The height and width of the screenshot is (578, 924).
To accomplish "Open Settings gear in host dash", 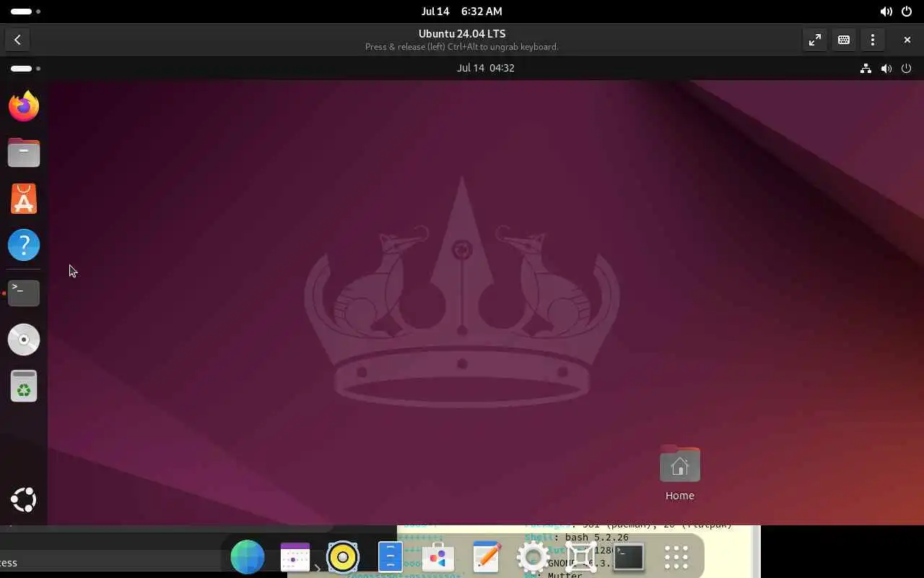I will tap(533, 557).
